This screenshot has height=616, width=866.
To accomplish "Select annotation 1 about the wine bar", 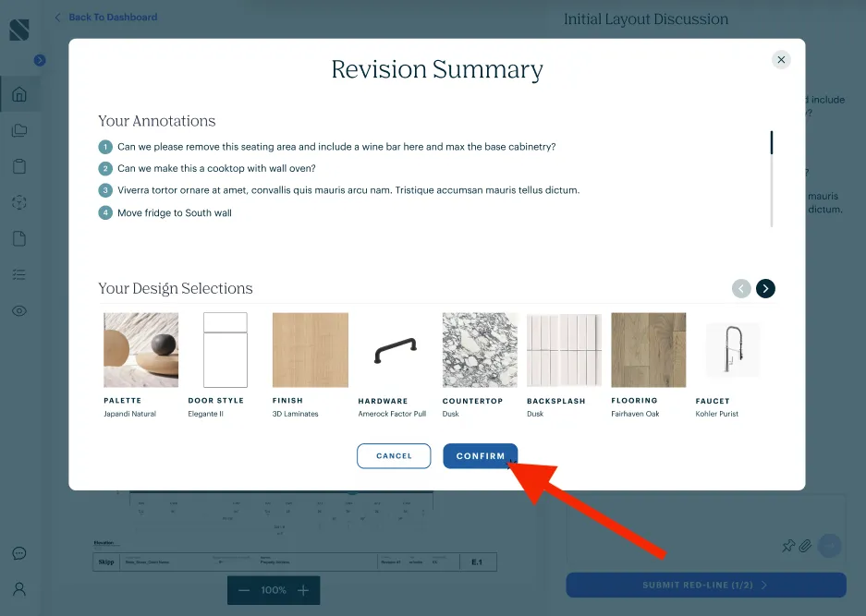I will coord(336,147).
